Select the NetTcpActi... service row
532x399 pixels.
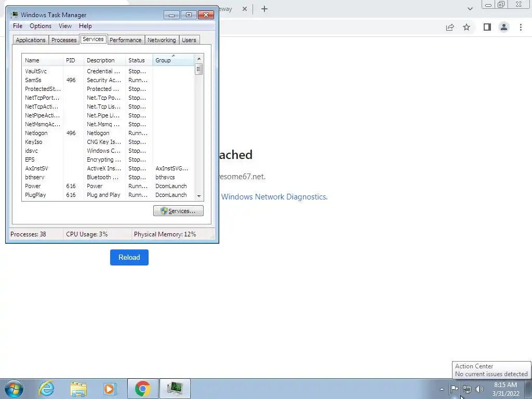click(x=108, y=107)
